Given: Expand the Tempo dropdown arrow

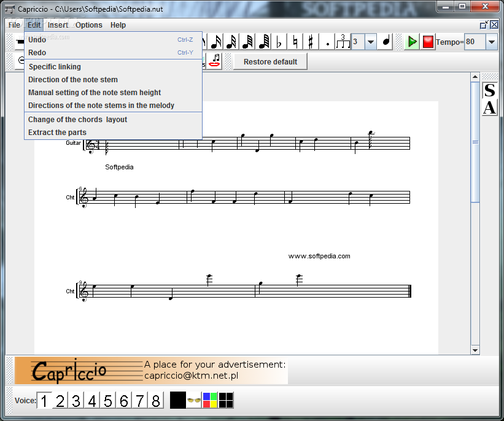Looking at the screenshot, I should pyautogui.click(x=491, y=42).
